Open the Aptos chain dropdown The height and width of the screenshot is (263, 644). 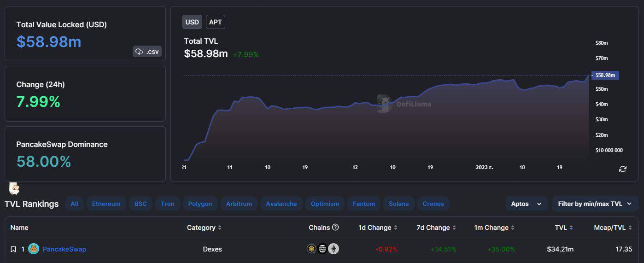point(526,204)
